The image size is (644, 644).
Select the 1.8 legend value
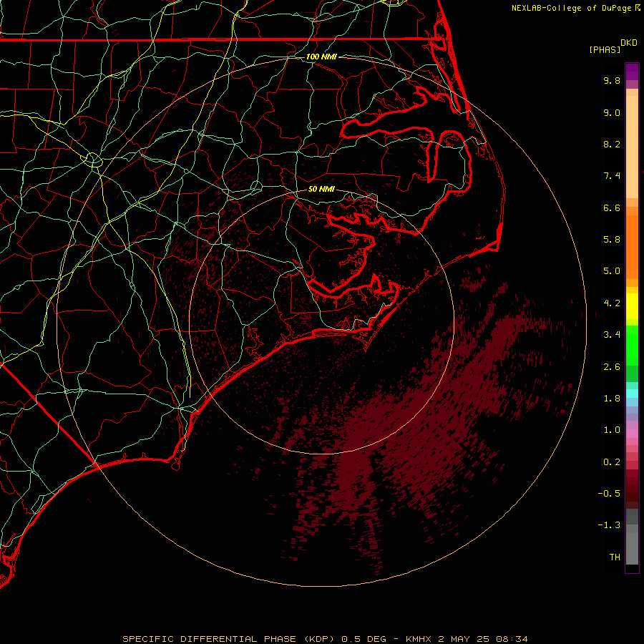tap(612, 399)
